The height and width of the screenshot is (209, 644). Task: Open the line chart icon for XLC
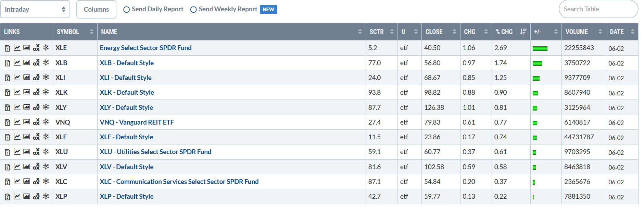17,181
